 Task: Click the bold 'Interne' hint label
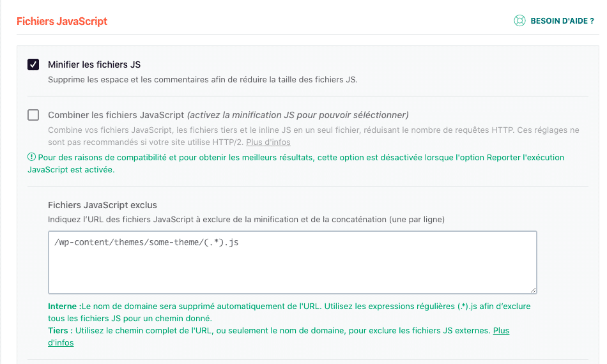click(64, 306)
